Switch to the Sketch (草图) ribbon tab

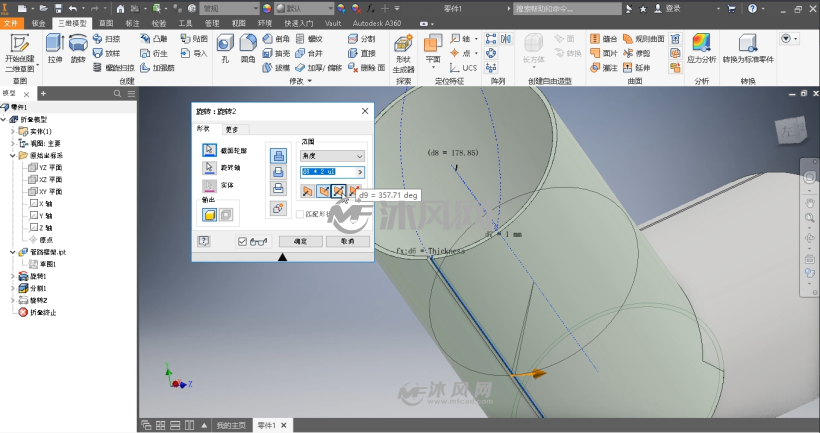coord(106,23)
